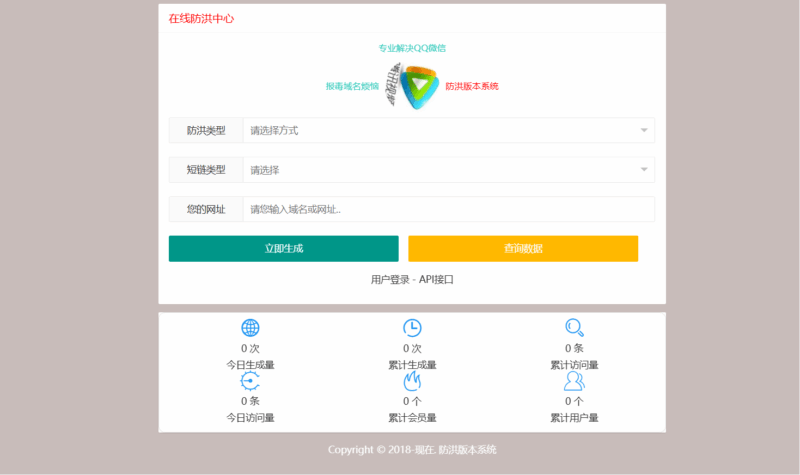This screenshot has height=475, width=800.
Task: Open the 防洪类型 dropdown
Action: tap(449, 131)
